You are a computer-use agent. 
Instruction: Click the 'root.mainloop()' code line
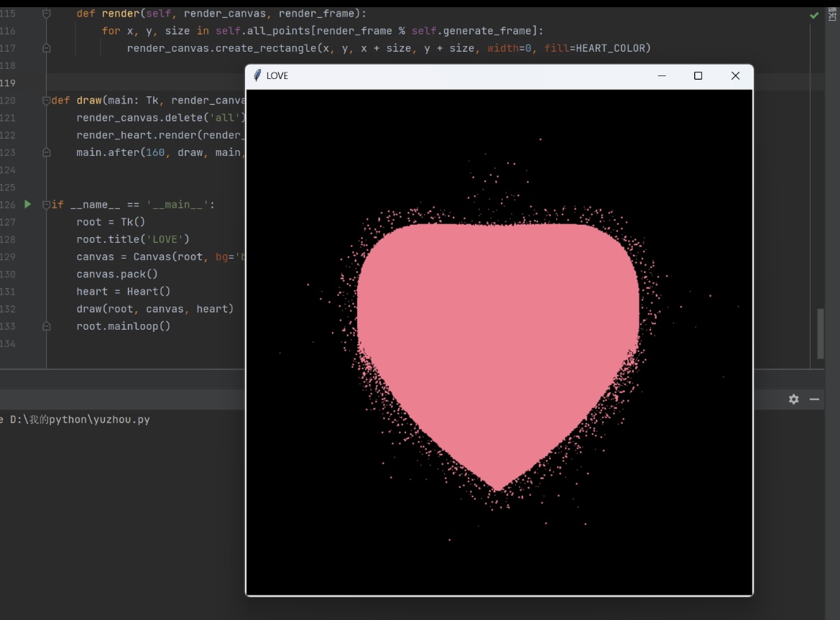[x=123, y=326]
